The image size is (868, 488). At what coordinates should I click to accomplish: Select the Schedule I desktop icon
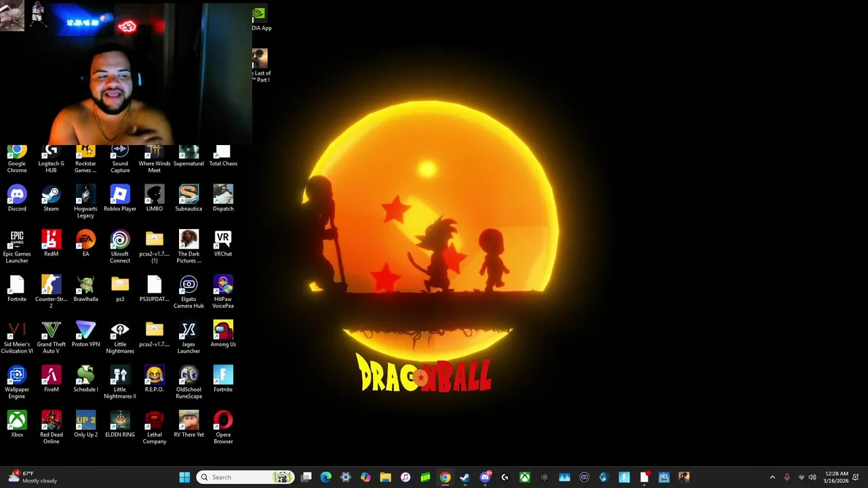[85, 379]
